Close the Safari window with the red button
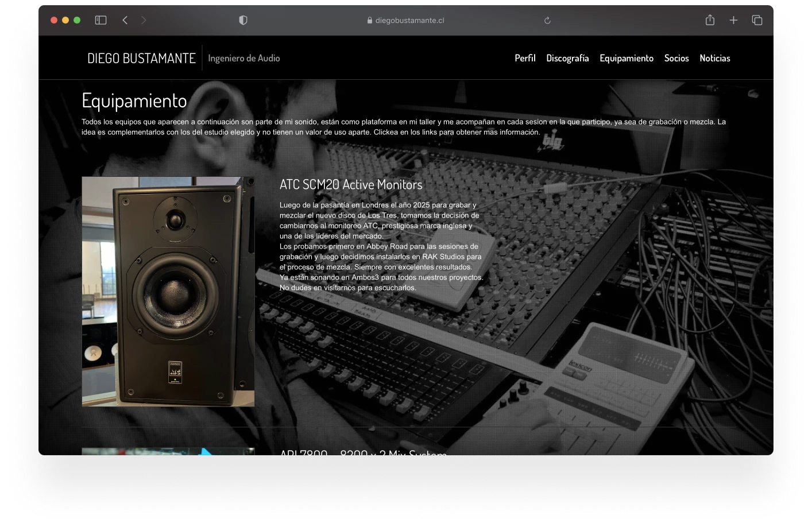The image size is (812, 527). pos(54,20)
